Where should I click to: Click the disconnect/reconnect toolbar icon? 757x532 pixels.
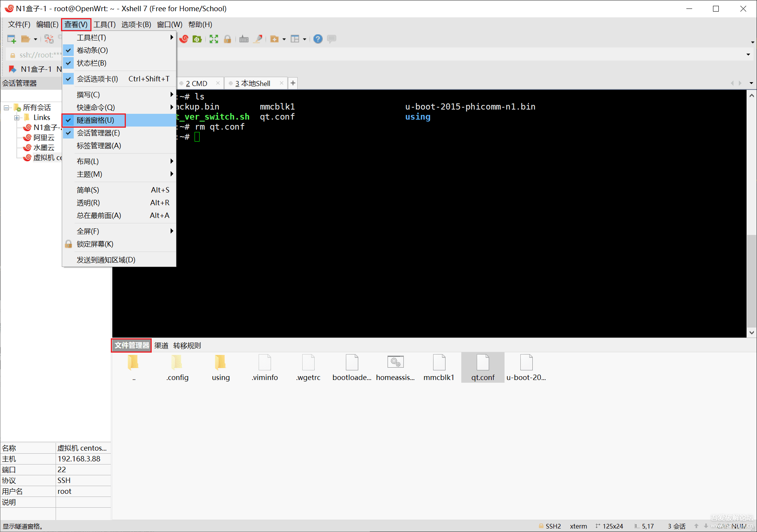pyautogui.click(x=49, y=39)
